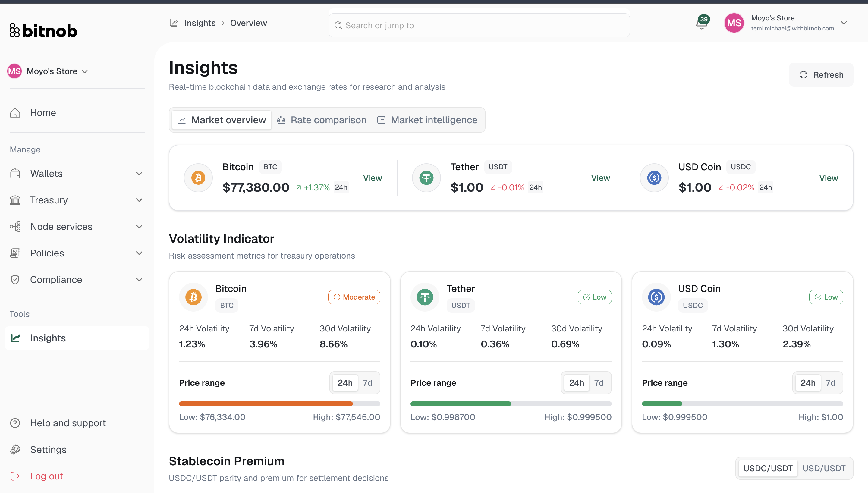
Task: Switch Bitcoin price range to 7d
Action: pyautogui.click(x=368, y=383)
